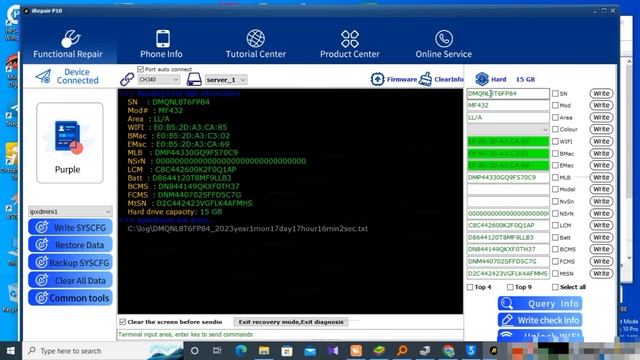Check the Top 9 checkbox

pyautogui.click(x=510, y=287)
